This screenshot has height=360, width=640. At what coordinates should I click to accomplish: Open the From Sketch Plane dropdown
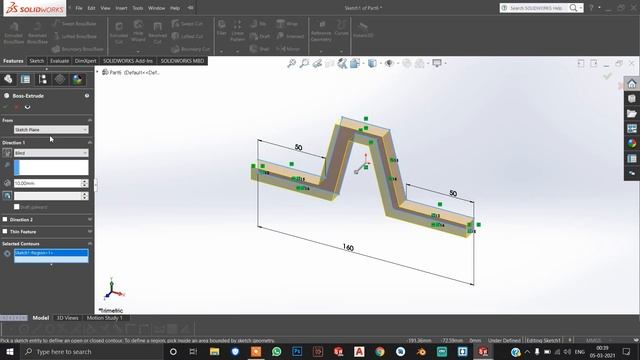click(51, 130)
